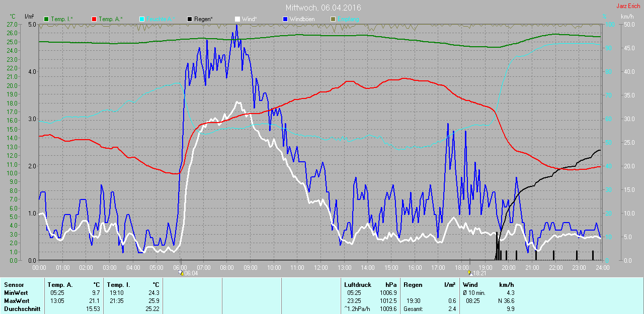The width and height of the screenshot is (644, 314).
Task: Click the '06:04' sunrise time label
Action: click(191, 273)
